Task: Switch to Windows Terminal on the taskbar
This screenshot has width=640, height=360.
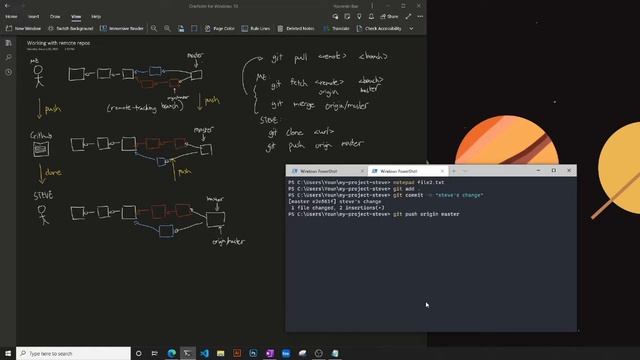Action: pyautogui.click(x=188, y=353)
